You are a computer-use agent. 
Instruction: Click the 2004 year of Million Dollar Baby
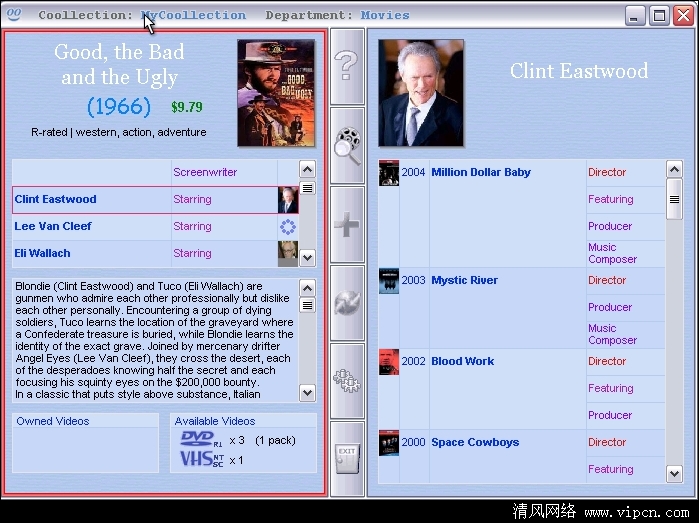pyautogui.click(x=413, y=172)
